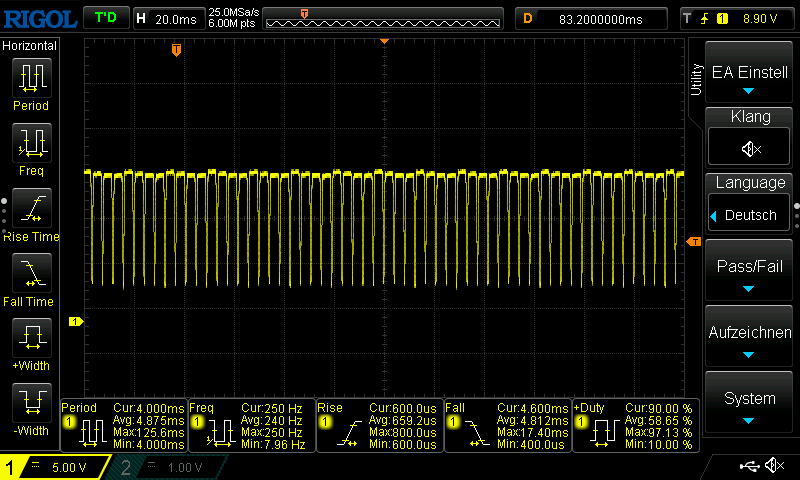Image resolution: width=800 pixels, height=480 pixels.
Task: Select the -Width measurement icon
Action: (x=31, y=402)
